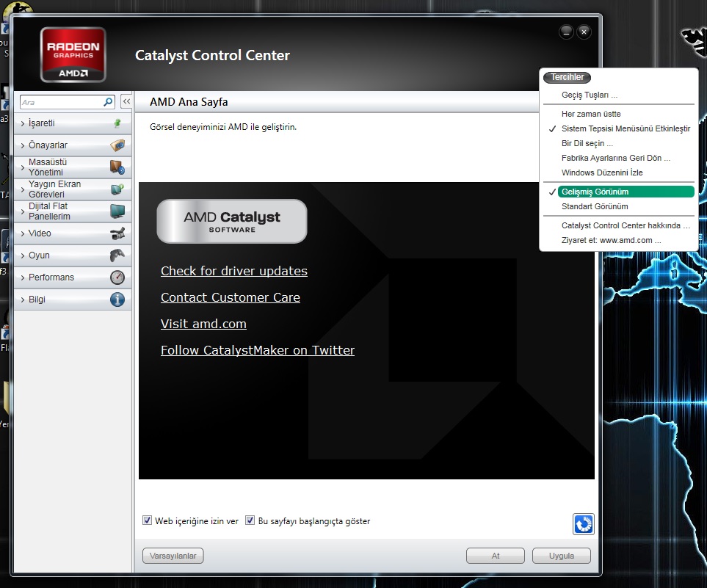This screenshot has width=707, height=588.
Task: Open Visit amd.com link
Action: (x=203, y=324)
